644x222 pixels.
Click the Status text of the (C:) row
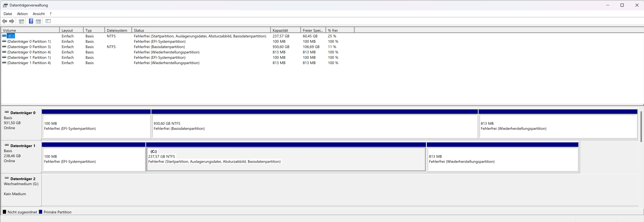point(200,36)
